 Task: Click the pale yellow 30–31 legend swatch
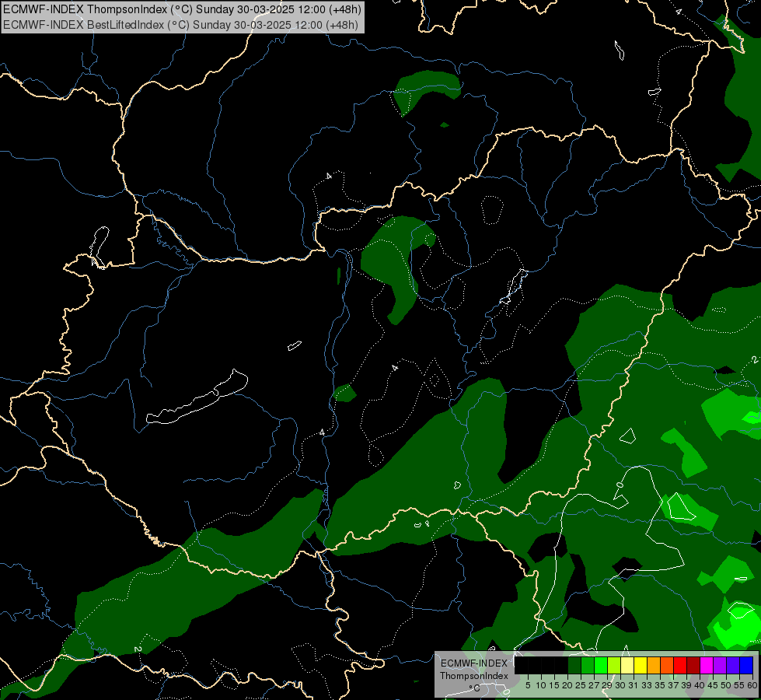pos(627,665)
